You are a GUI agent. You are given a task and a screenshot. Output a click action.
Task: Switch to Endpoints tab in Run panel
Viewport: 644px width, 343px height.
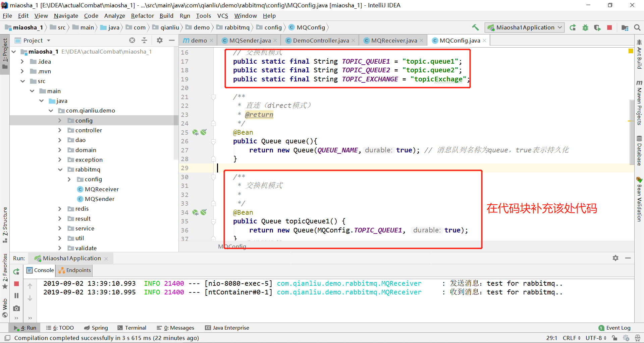coord(75,270)
